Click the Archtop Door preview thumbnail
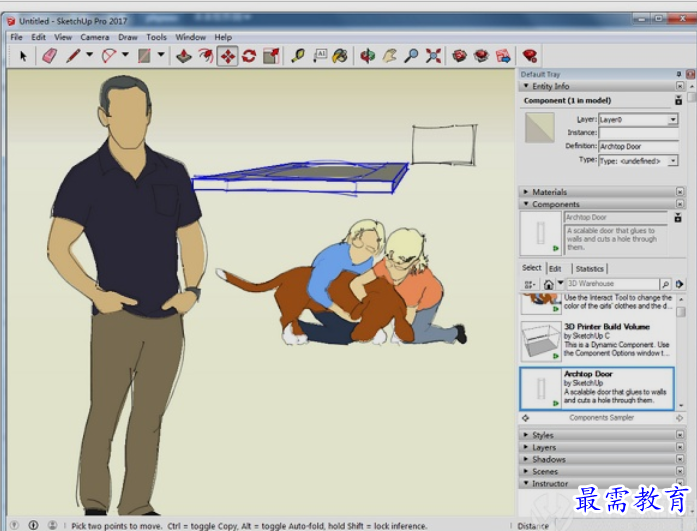Image resolution: width=697 pixels, height=531 pixels. (541, 233)
